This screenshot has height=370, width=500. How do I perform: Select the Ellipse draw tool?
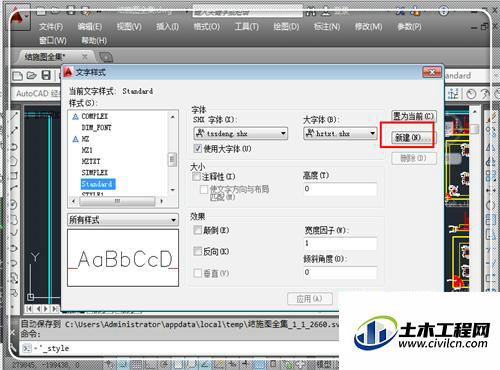coord(14,248)
